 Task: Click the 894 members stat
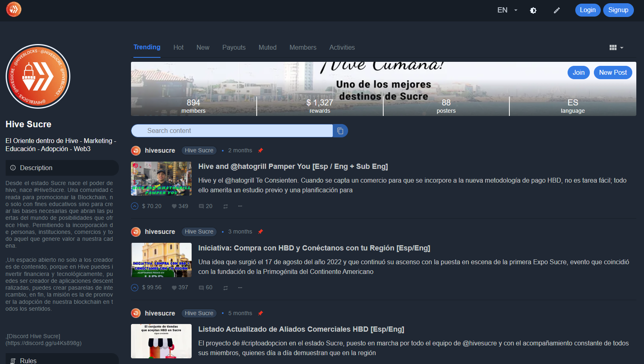(193, 106)
